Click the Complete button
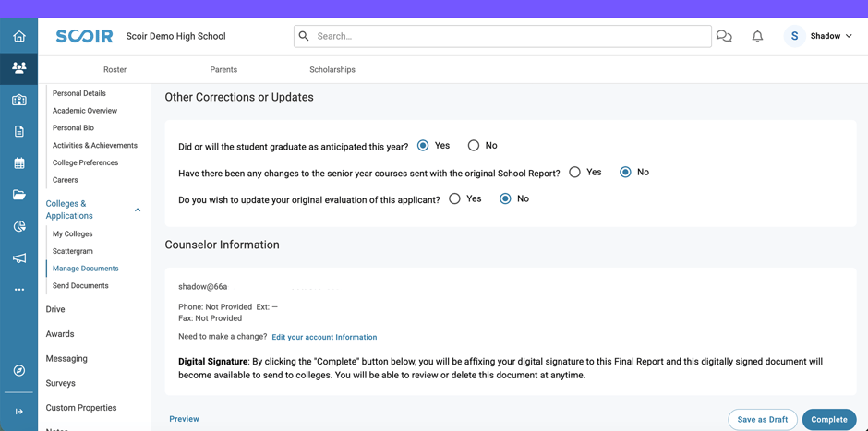868x431 pixels. 828,420
